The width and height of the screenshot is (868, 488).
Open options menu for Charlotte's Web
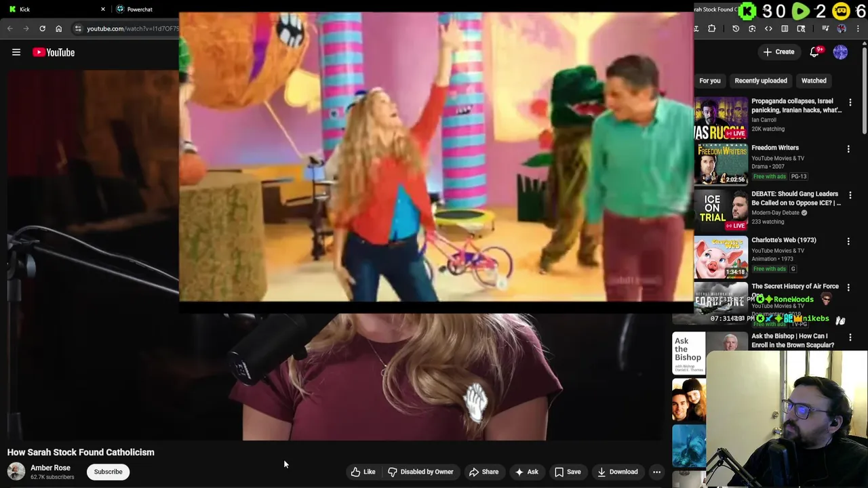(x=848, y=241)
